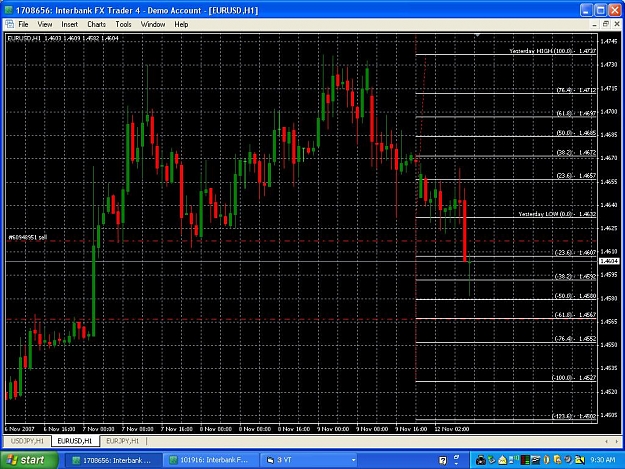Open the '3 YT' taskbar group
The height and width of the screenshot is (469, 625).
tap(307, 460)
